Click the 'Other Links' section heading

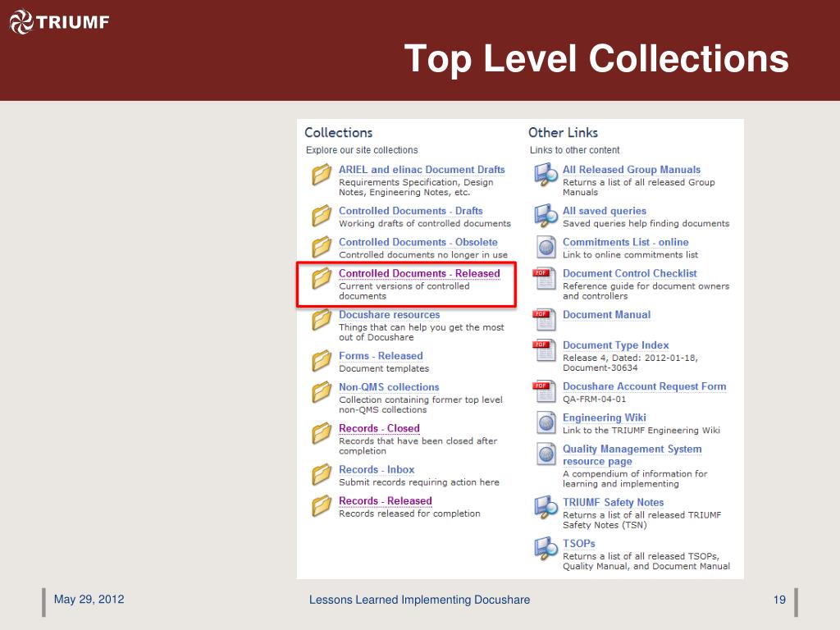[x=563, y=132]
